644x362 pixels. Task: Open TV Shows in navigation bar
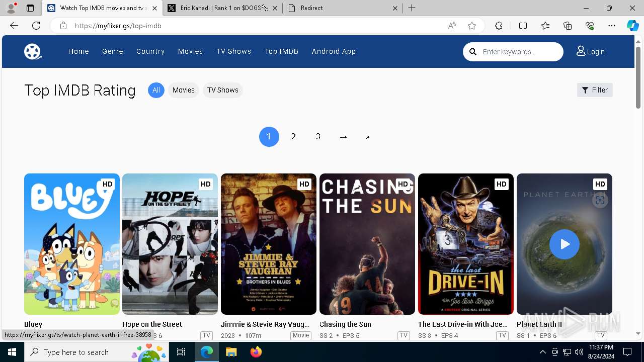(x=233, y=51)
